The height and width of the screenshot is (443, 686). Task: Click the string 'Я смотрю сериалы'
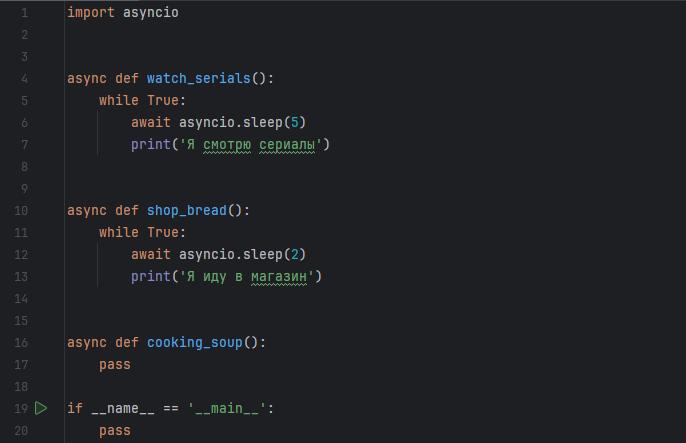coord(250,144)
